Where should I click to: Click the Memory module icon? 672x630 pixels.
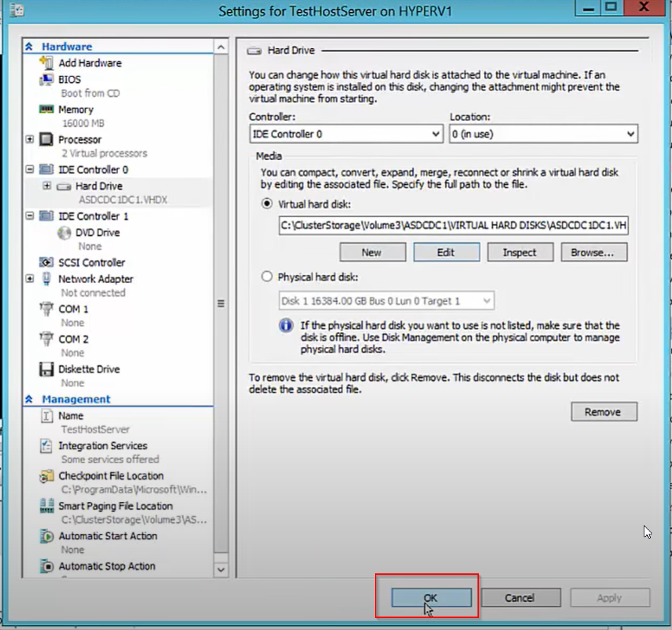click(46, 109)
